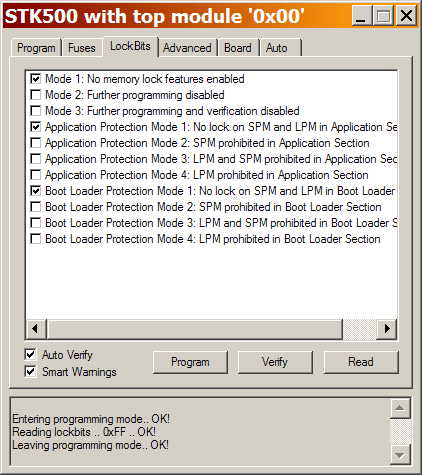
Task: Click the 'Reading lockbits .. 0xFF .. OK!' log line
Action: pyautogui.click(x=84, y=432)
